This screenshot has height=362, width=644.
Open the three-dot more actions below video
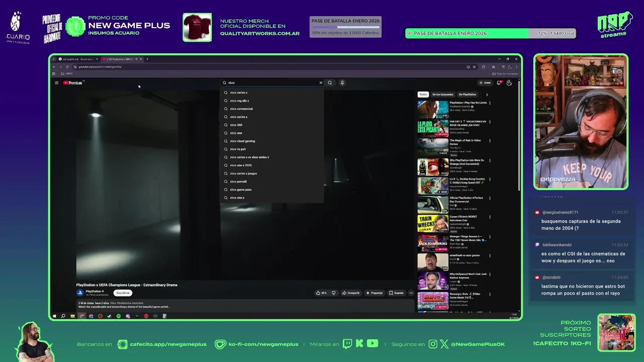click(411, 293)
